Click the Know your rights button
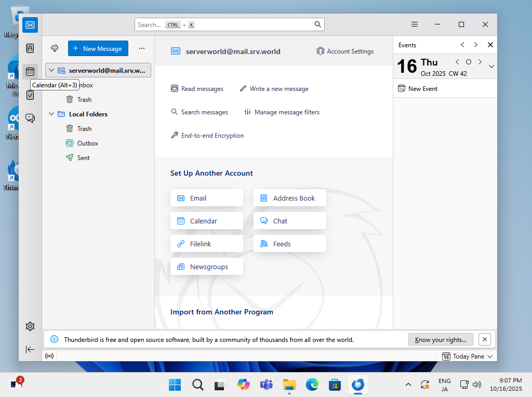This screenshot has height=397, width=532. click(441, 340)
